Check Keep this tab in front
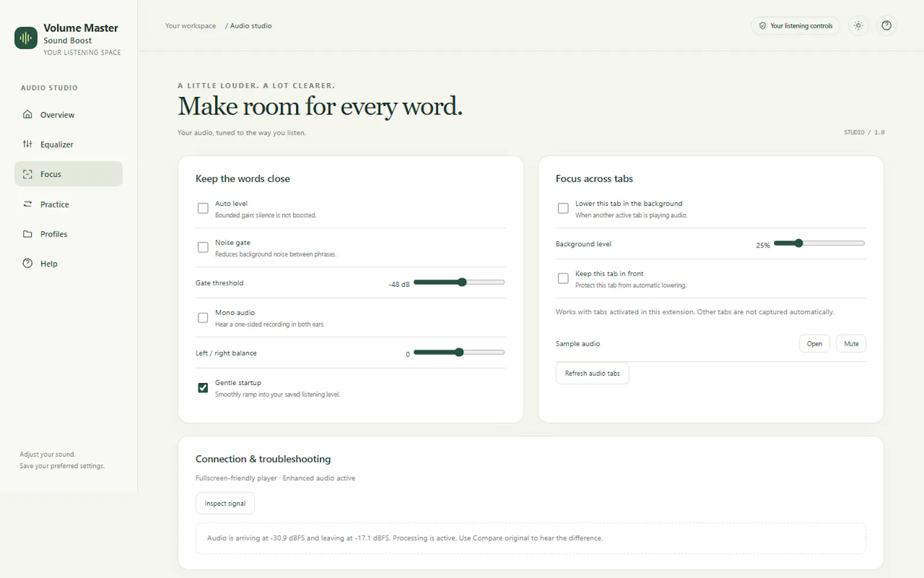Viewport: 924px width, 578px height. pos(563,279)
